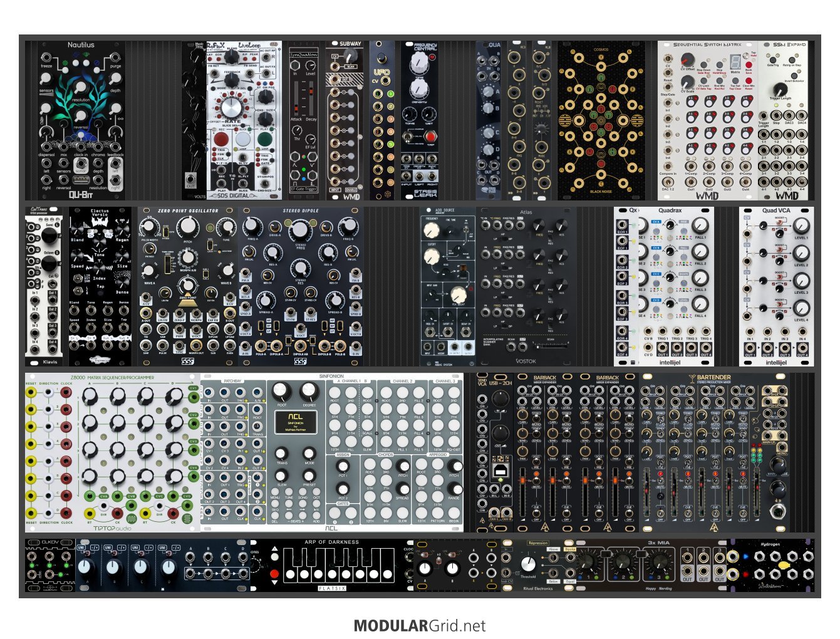This screenshot has width=840, height=639.
Task: Adjust the Zero Point Oscillator PITCH knob
Action: [188, 227]
